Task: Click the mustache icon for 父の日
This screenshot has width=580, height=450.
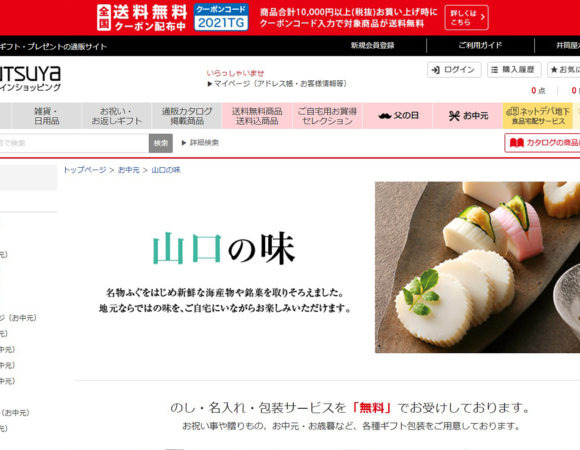Action: point(385,116)
